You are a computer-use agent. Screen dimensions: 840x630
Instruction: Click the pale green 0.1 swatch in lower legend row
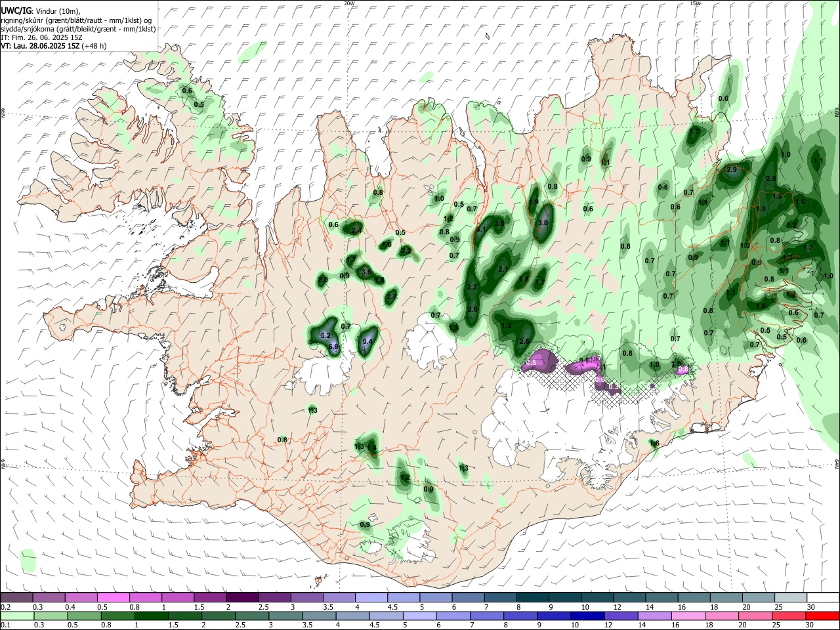[x=17, y=616]
